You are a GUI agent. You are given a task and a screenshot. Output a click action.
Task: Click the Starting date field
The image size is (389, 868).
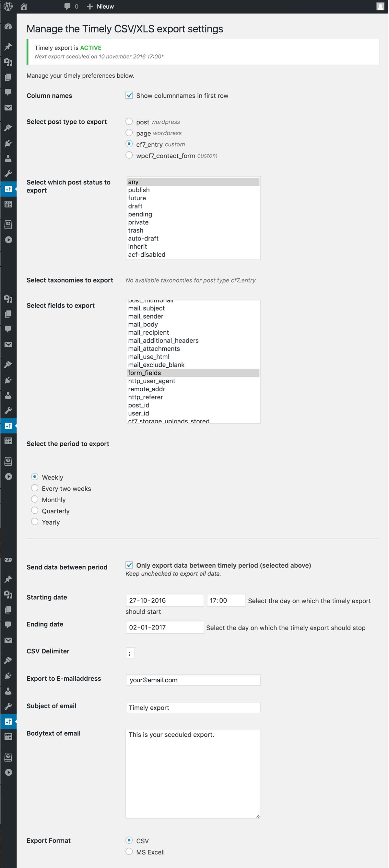pos(164,600)
